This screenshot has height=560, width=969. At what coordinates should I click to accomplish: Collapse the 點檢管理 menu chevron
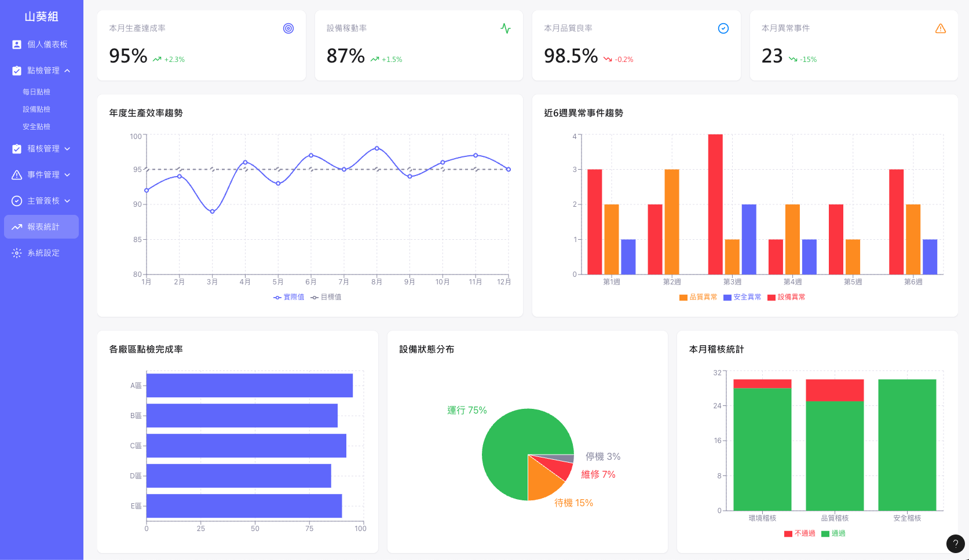67,71
